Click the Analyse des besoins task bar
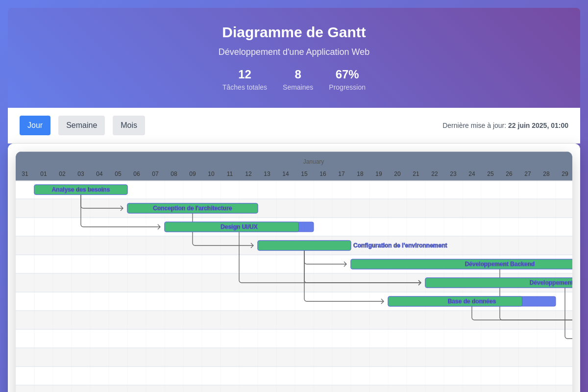The image size is (588, 392). coord(80,190)
